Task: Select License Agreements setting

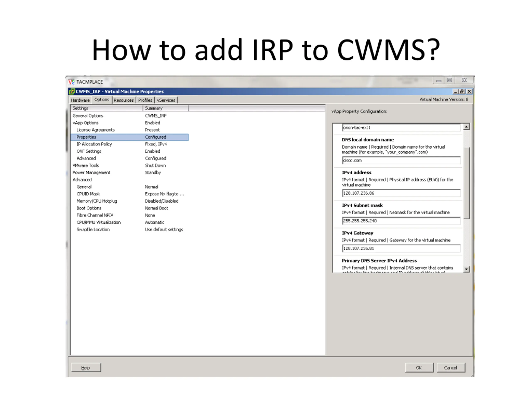Action: pyautogui.click(x=95, y=130)
